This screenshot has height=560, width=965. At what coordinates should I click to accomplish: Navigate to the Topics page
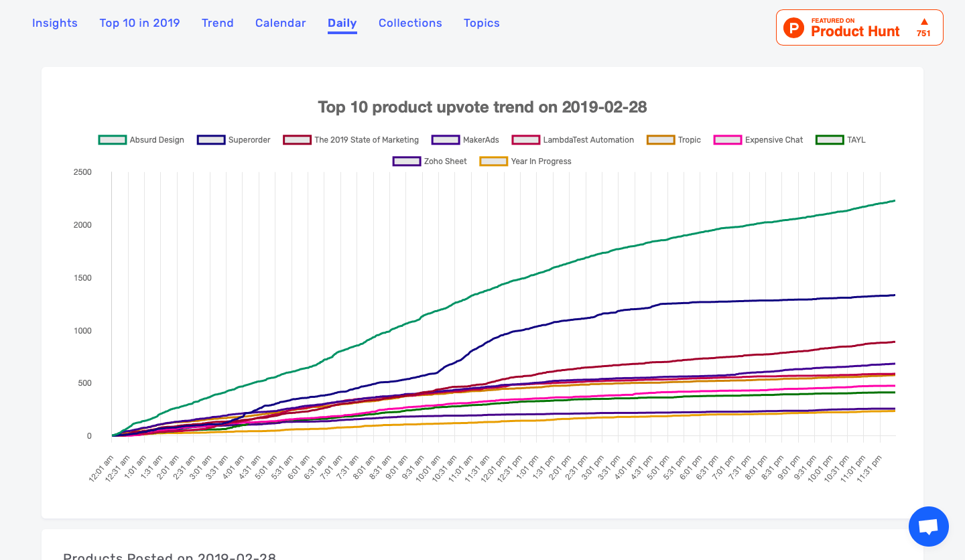tap(481, 23)
